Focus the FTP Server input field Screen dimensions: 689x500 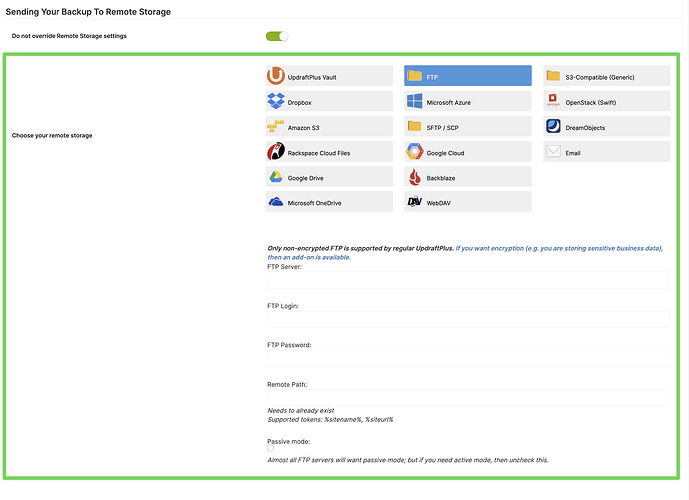point(468,280)
